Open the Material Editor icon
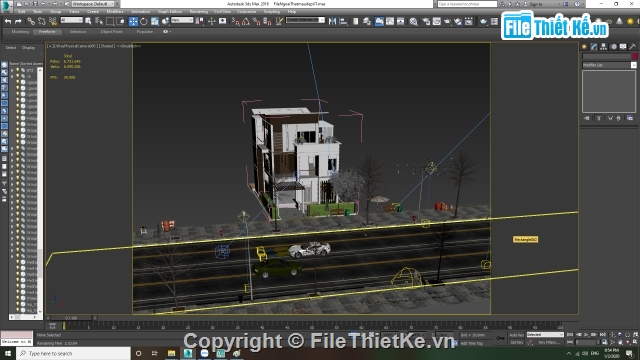640x360 pixels. coord(413,21)
